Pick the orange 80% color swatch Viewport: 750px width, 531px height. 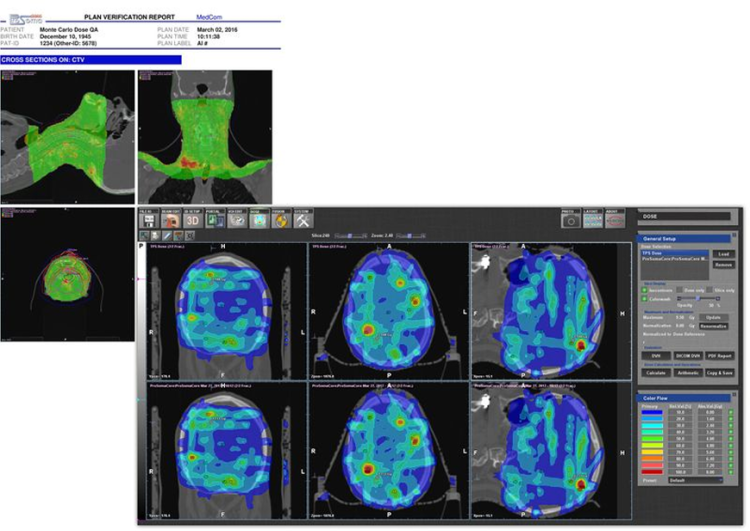[652, 459]
